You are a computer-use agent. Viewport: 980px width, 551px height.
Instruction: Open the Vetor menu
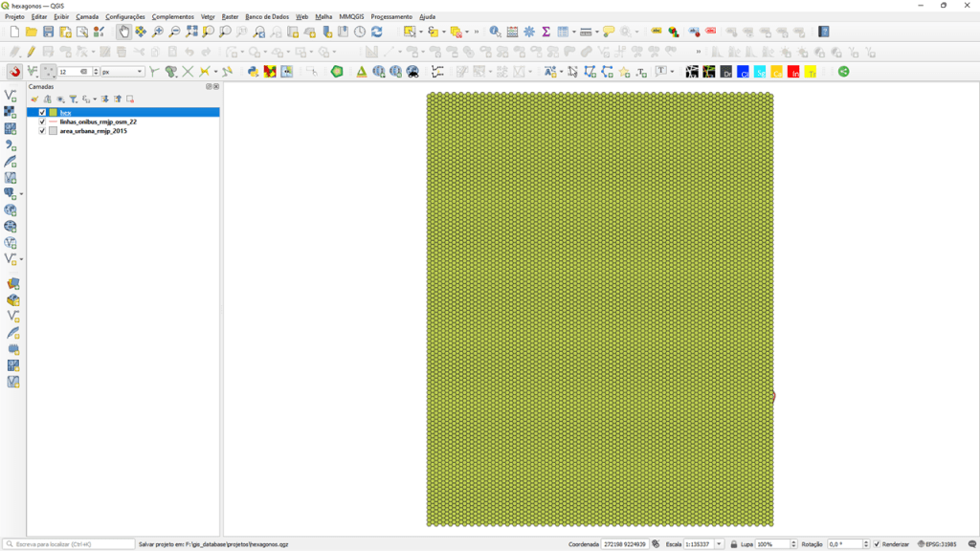coord(208,17)
